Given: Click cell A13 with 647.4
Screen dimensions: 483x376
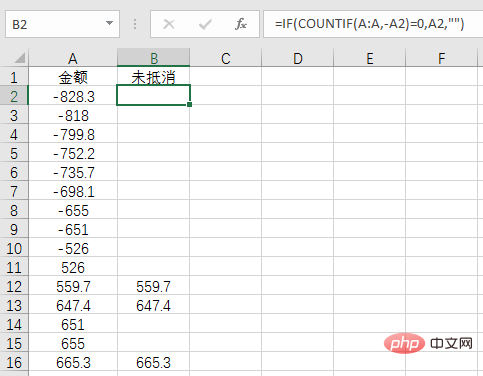Looking at the screenshot, I should tap(73, 305).
